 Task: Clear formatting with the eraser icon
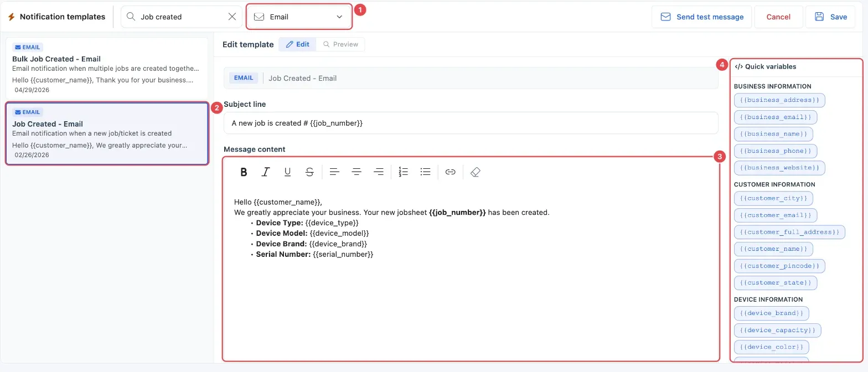[475, 172]
